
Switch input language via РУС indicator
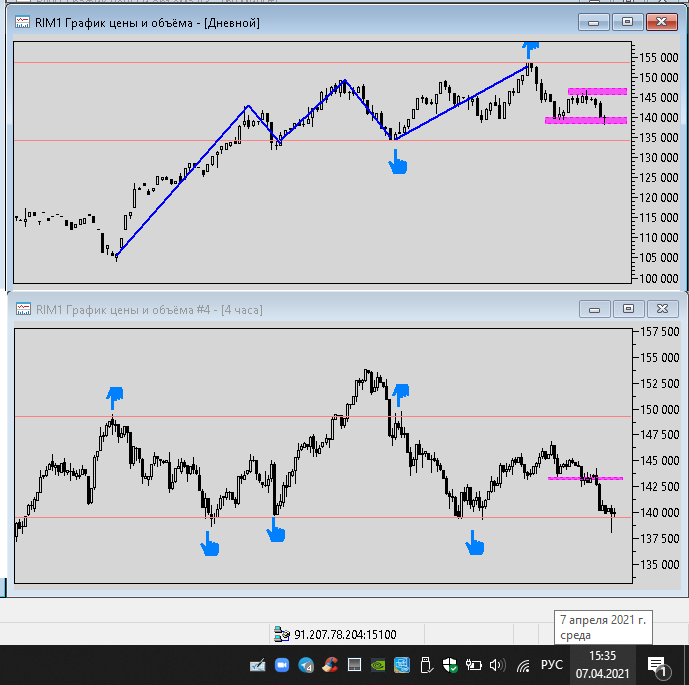tap(551, 665)
